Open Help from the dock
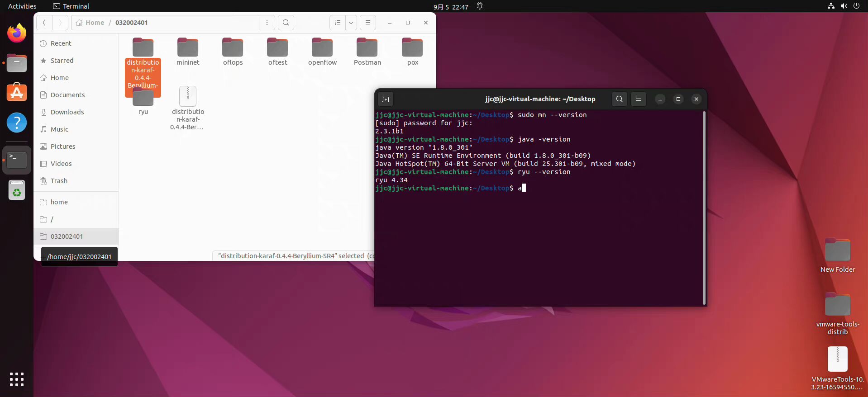The height and width of the screenshot is (397, 868). pos(17,123)
